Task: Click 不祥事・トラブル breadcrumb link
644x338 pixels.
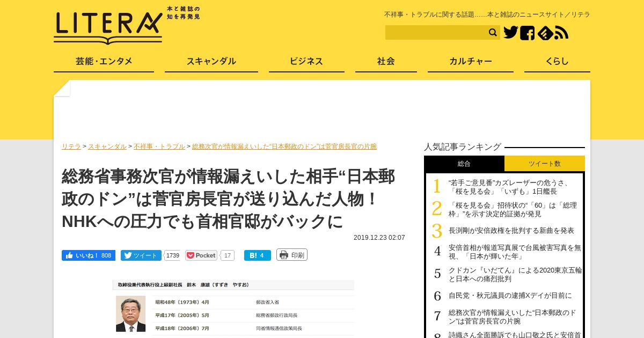Action: click(x=159, y=146)
